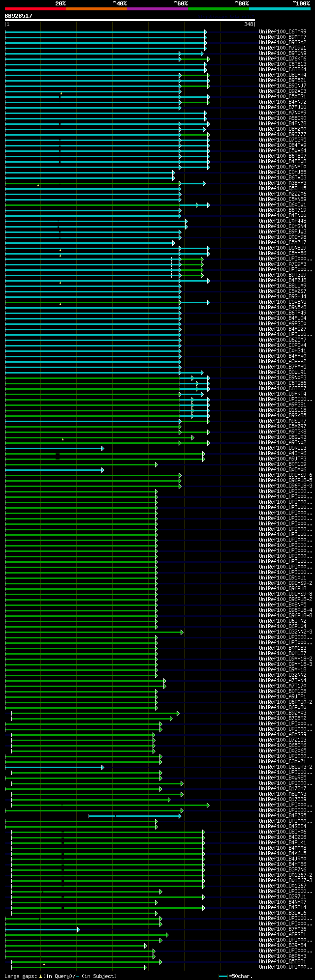Click hit label UniRef100_C0P448
Viewport: 315px width, 980px height.
(283, 221)
